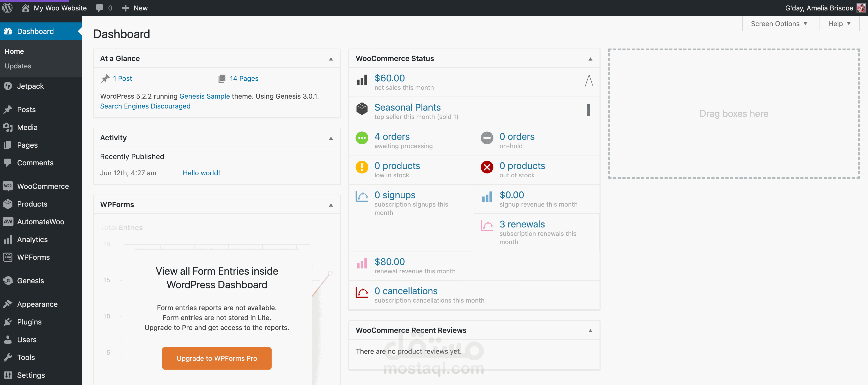Viewport: 868px width, 385px height.
Task: Click the Jetpack lightning icon in sidebar
Action: point(8,86)
